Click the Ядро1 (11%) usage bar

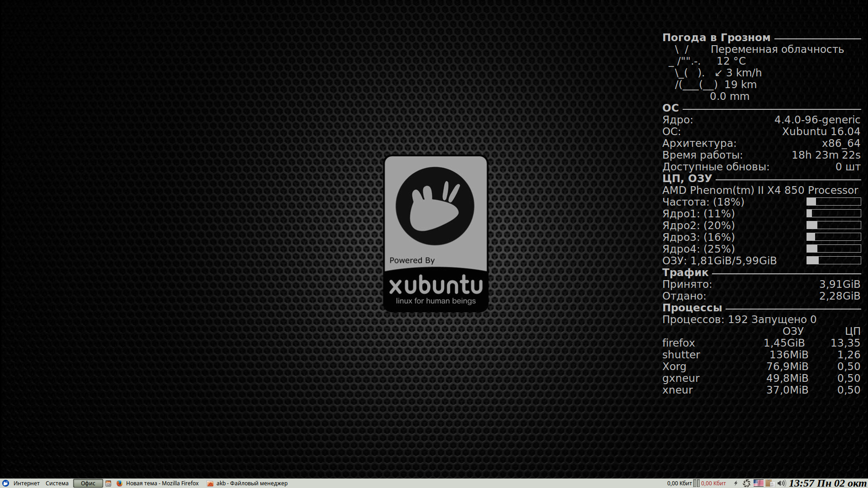point(834,213)
